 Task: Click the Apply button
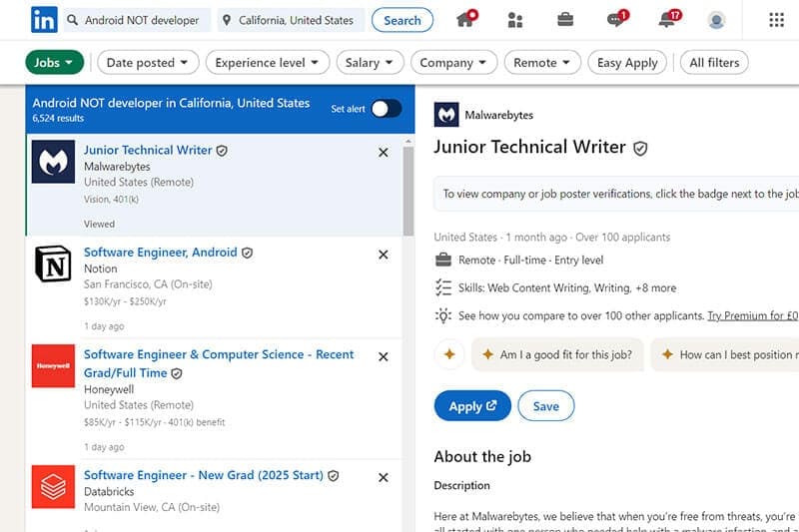click(472, 406)
